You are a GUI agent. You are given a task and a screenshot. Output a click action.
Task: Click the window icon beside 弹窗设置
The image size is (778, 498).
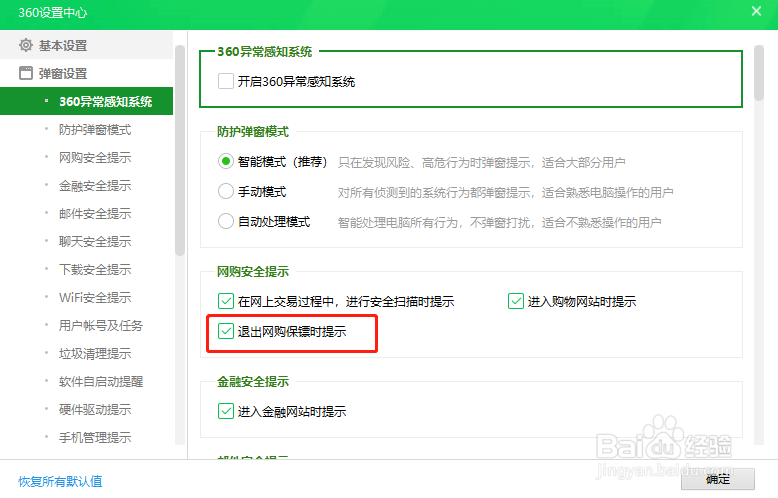tap(26, 73)
